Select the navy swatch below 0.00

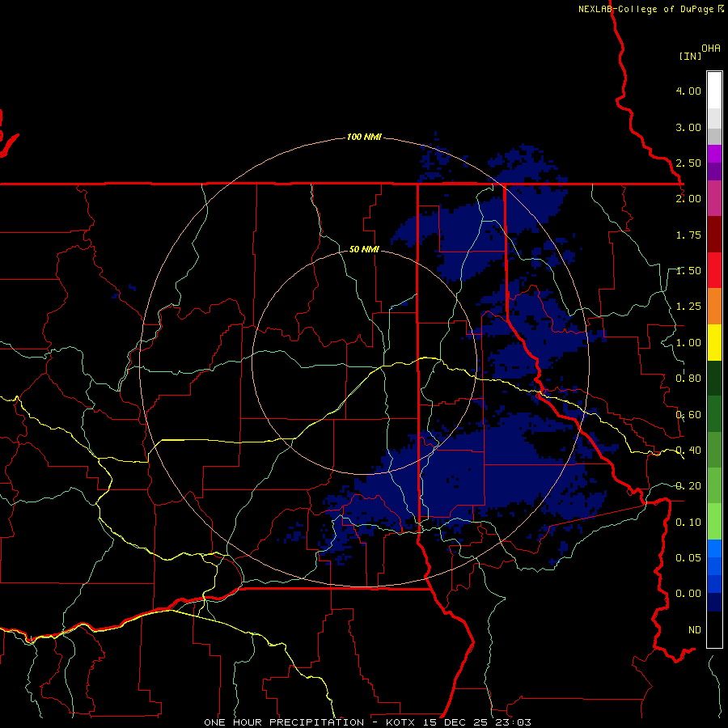coord(714,602)
